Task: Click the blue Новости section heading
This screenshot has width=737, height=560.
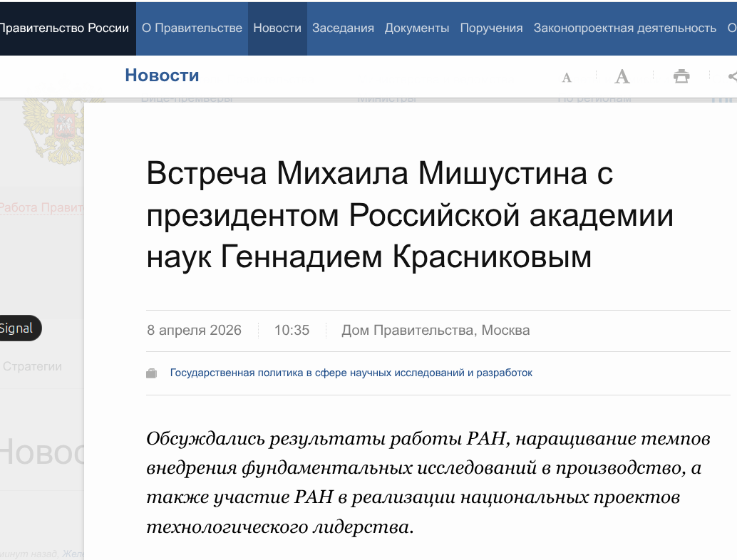Action: coord(162,76)
